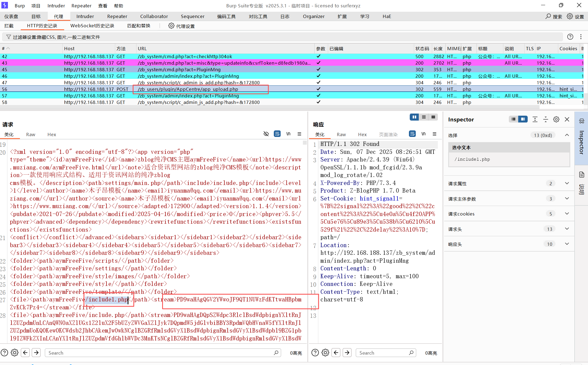Go to next match in request search
The width and height of the screenshot is (588, 365).
(36, 352)
